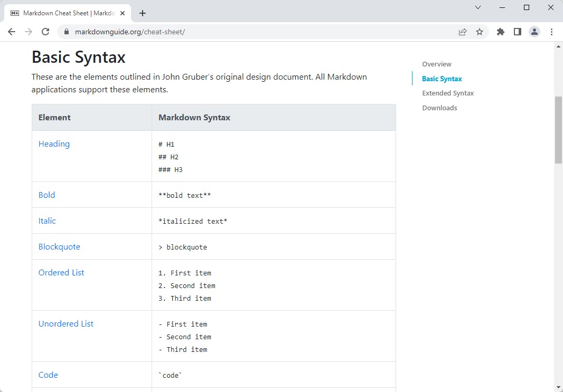563x392 pixels.
Task: Go to Downloads section in sidebar
Action: (x=439, y=108)
